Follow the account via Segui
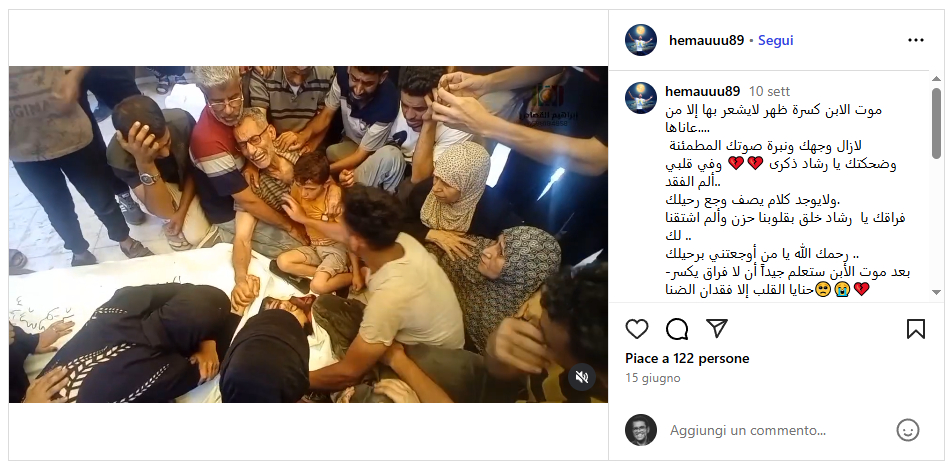The image size is (948, 465). point(776,41)
